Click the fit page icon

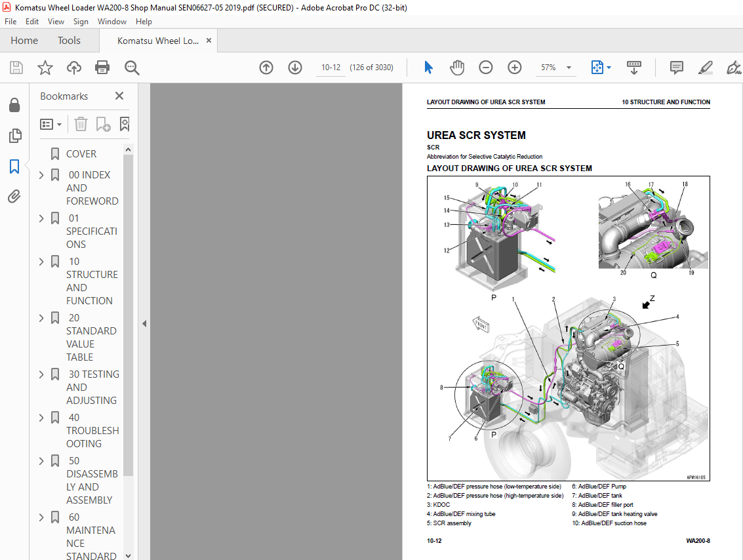pyautogui.click(x=597, y=68)
